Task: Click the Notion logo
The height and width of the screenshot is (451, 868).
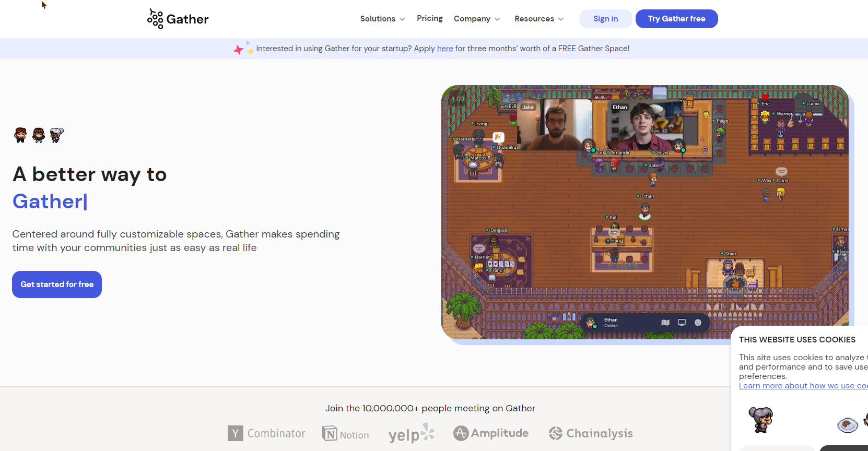Action: [x=346, y=434]
